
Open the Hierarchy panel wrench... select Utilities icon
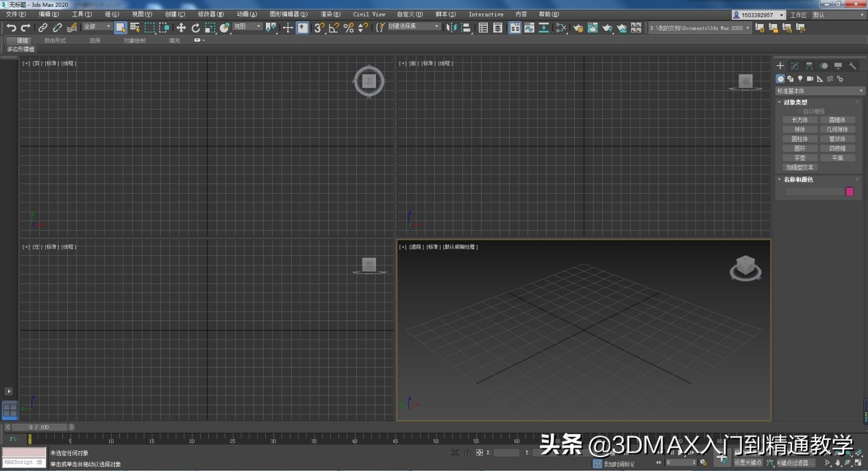(x=853, y=65)
